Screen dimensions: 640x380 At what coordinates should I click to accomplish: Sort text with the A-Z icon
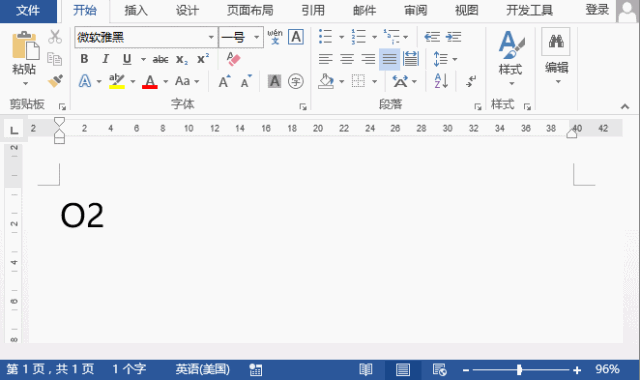441,81
